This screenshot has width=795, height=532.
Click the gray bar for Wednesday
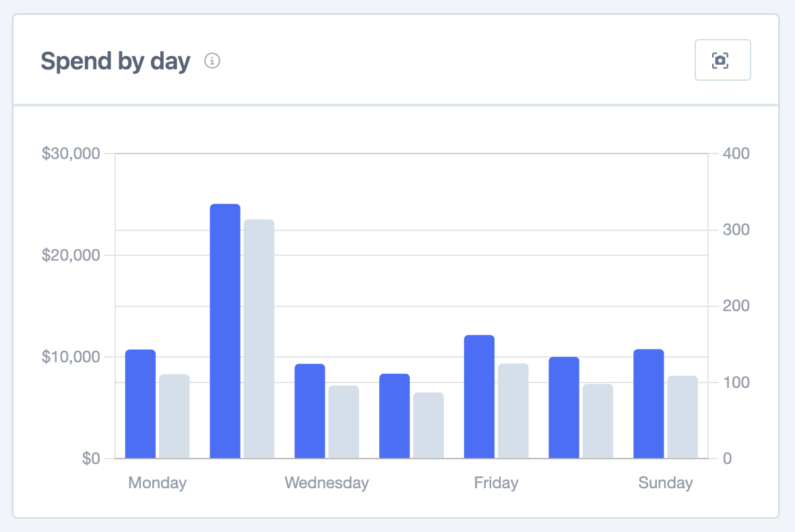point(344,422)
